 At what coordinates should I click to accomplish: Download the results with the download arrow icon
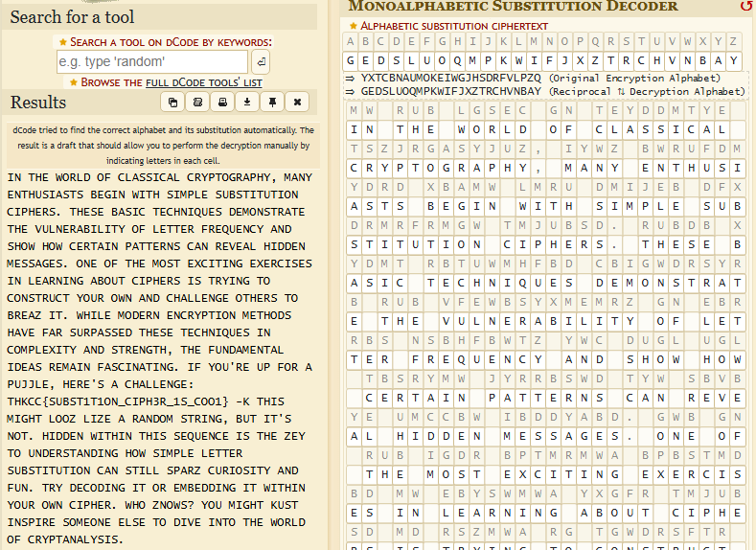tap(247, 103)
